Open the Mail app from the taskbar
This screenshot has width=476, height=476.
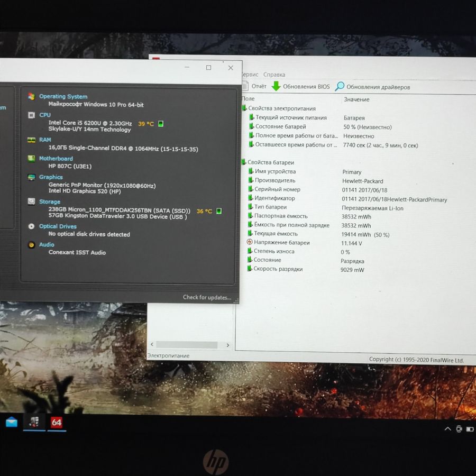pos(12,422)
